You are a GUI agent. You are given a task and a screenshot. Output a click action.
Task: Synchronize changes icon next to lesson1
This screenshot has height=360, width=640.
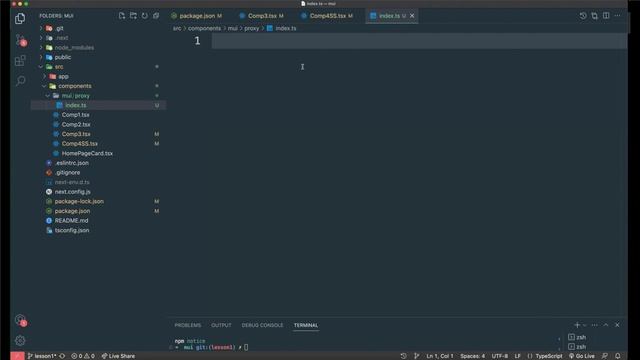(62, 356)
